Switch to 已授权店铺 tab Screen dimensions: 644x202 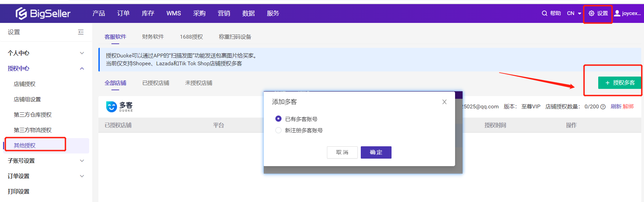pyautogui.click(x=155, y=83)
